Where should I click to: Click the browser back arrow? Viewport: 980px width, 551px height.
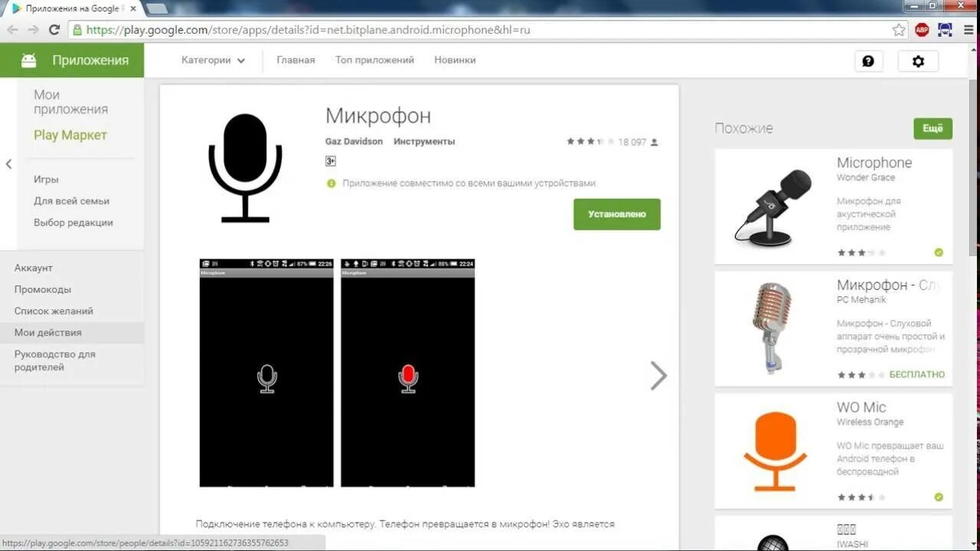[x=12, y=30]
